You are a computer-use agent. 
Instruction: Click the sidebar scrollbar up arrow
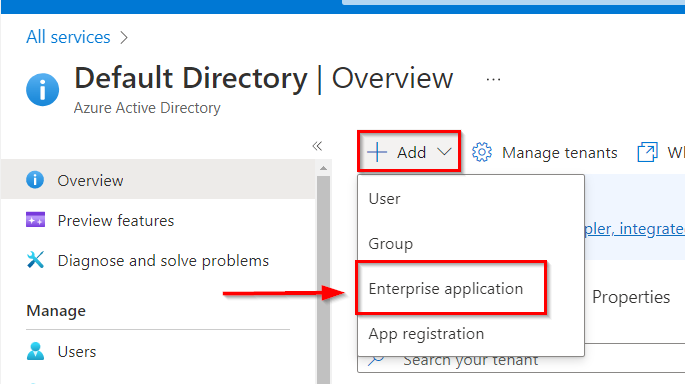click(323, 168)
